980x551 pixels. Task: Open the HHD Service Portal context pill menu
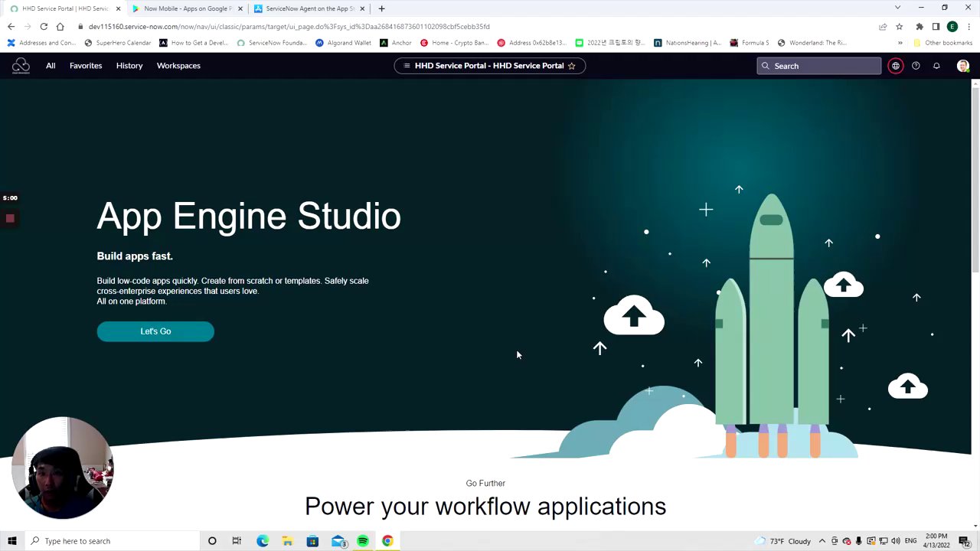489,66
